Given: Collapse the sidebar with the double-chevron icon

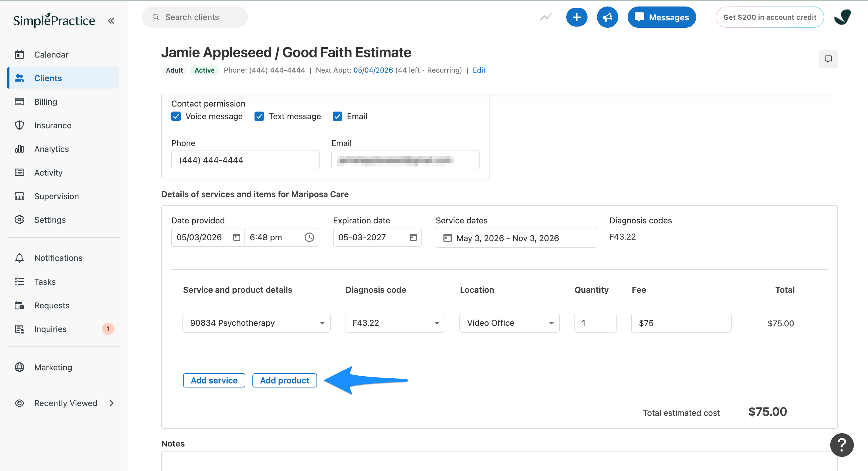Looking at the screenshot, I should tap(111, 21).
